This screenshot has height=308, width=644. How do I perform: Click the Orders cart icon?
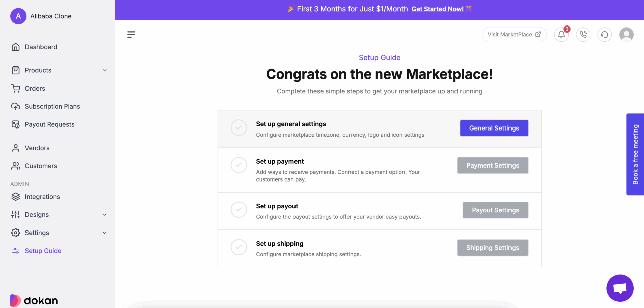pyautogui.click(x=16, y=88)
